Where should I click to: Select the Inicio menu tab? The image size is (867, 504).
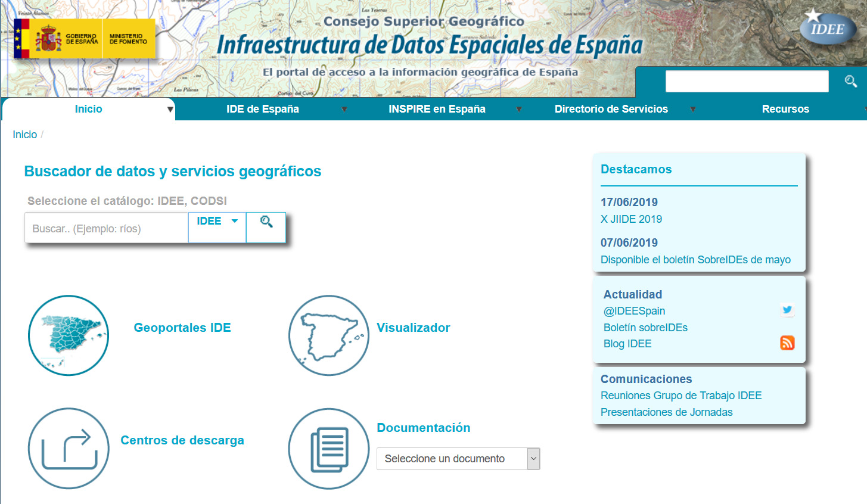pos(88,109)
